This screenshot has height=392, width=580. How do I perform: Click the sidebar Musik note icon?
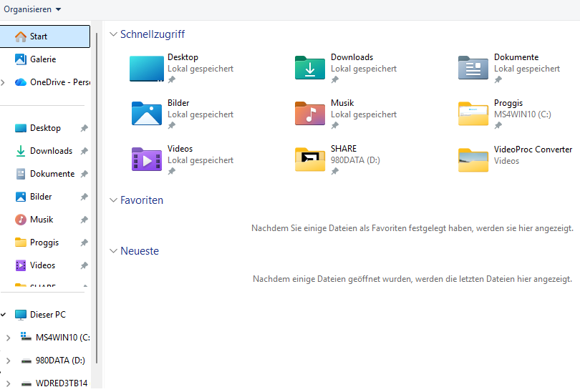[21, 220]
